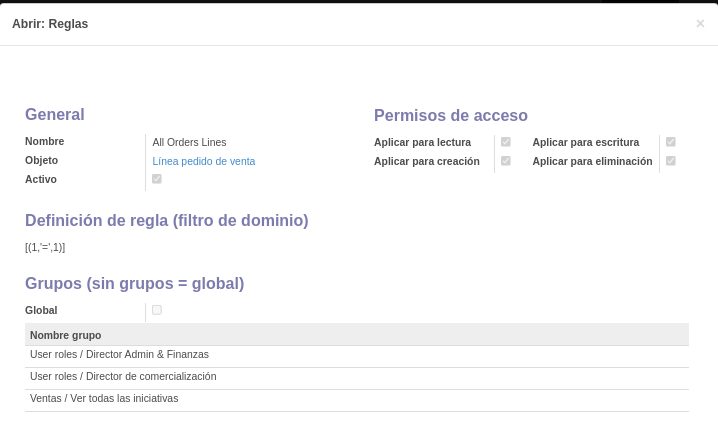Toggle Aplicar para lectura checkbox

(x=506, y=142)
